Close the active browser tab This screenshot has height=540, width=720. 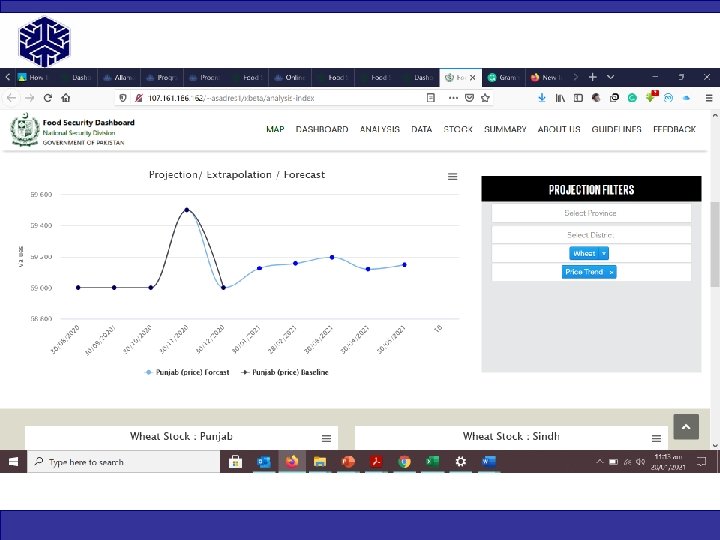pyautogui.click(x=472, y=78)
